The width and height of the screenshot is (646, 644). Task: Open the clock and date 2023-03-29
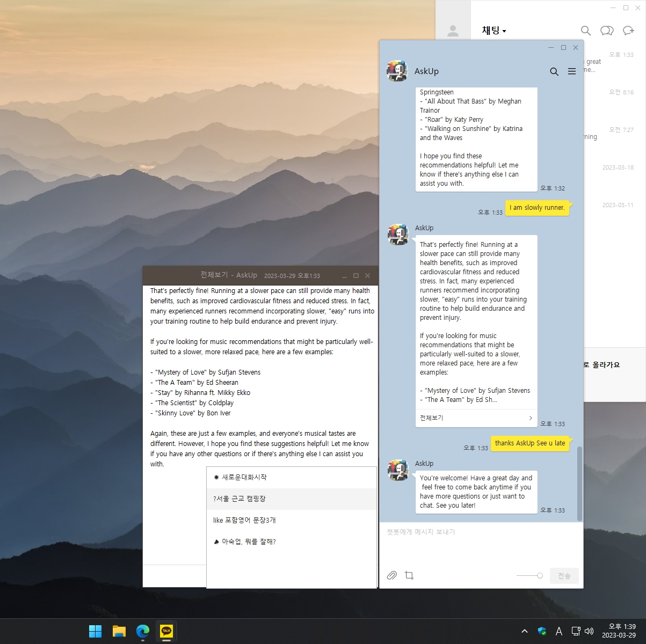point(619,631)
